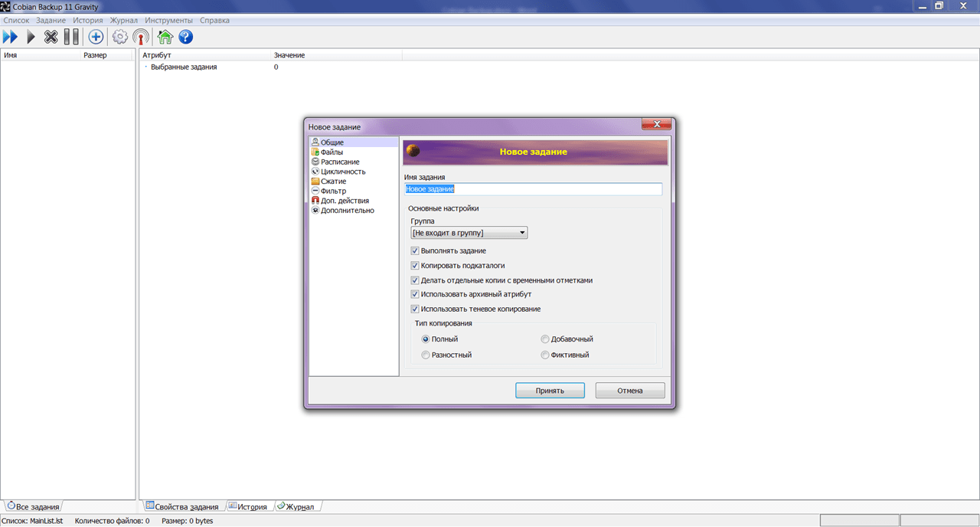The height and width of the screenshot is (527, 980).
Task: Open the Группа dropdown list
Action: coord(469,233)
